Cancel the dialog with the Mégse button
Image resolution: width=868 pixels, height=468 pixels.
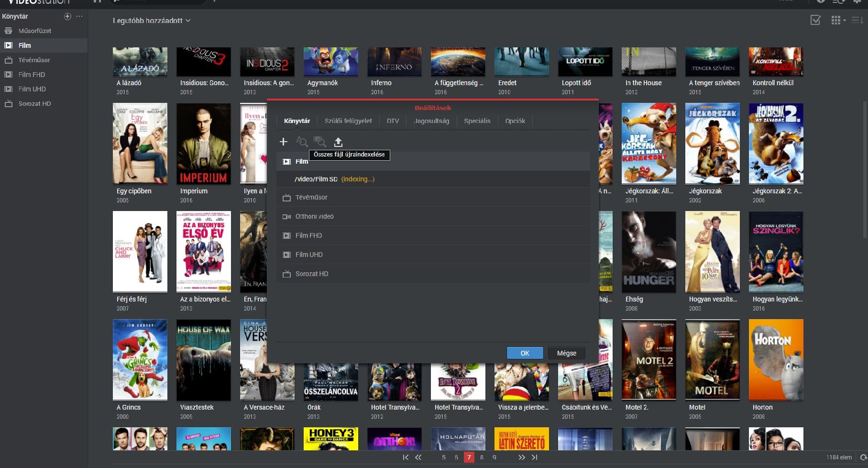566,353
